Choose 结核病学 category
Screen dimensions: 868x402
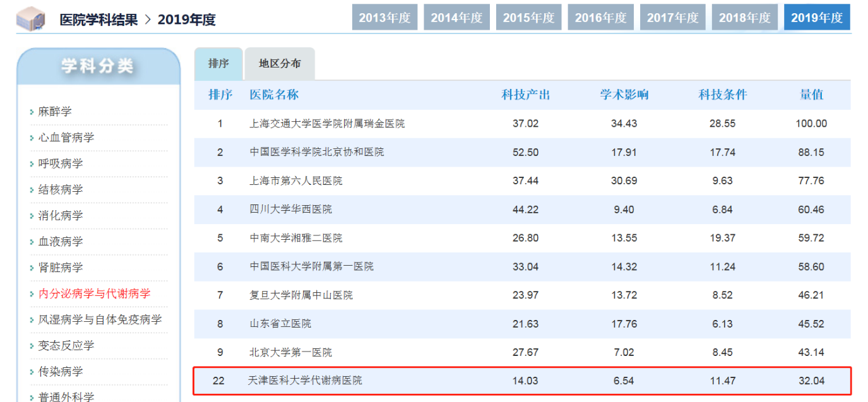[x=61, y=189]
